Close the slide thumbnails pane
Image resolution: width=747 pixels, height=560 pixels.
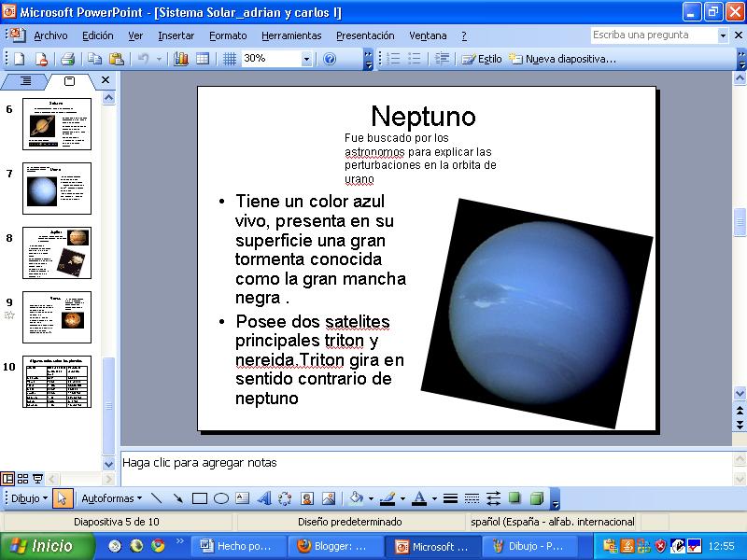coord(106,80)
